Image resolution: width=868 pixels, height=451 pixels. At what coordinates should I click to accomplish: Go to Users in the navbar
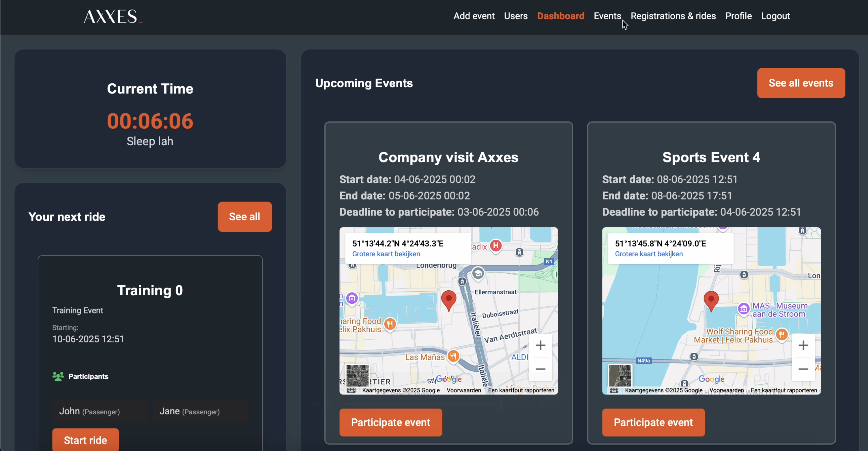[x=516, y=16]
